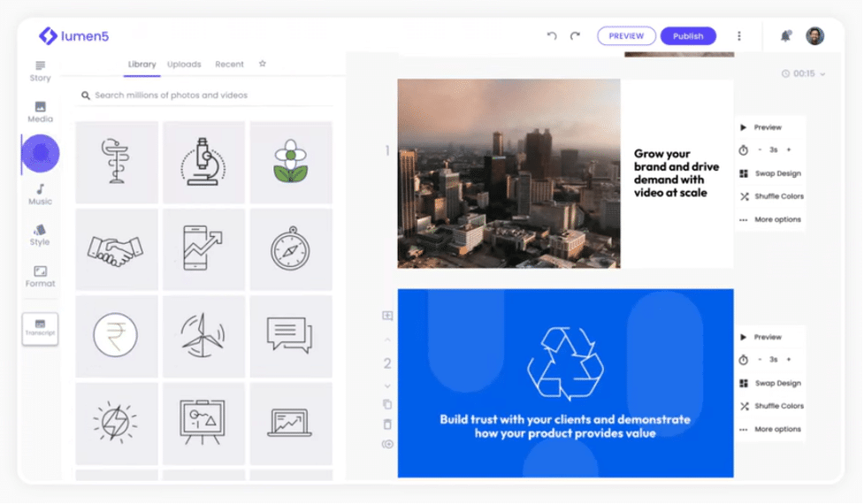Add a new scene above scene 2
The height and width of the screenshot is (504, 864).
[x=387, y=317]
